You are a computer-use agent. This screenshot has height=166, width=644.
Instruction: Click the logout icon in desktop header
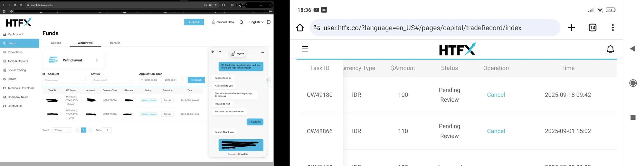click(269, 22)
